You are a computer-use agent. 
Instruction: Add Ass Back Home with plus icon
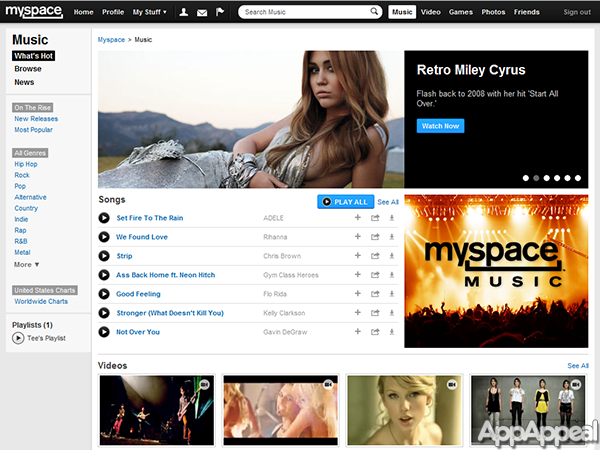tap(358, 274)
